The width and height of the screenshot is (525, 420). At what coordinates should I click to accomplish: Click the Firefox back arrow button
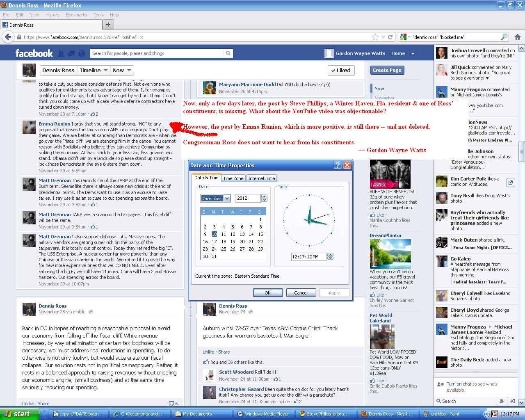(8, 37)
